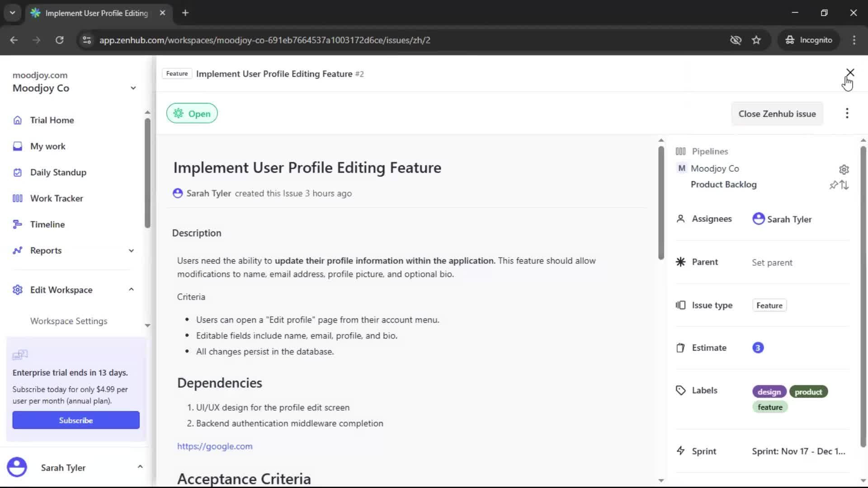868x488 pixels.
Task: Pin the Product Backlog pipeline
Action: pyautogui.click(x=834, y=185)
